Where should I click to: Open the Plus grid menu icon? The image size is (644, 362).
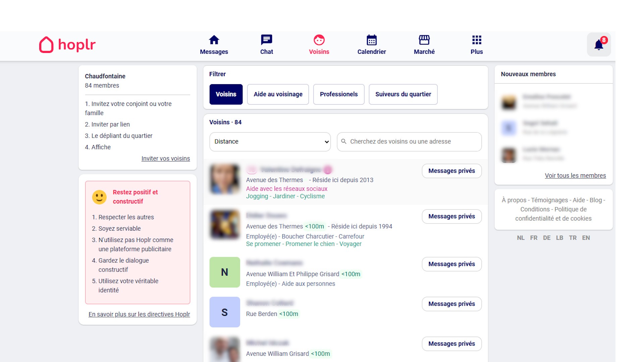pos(476,40)
